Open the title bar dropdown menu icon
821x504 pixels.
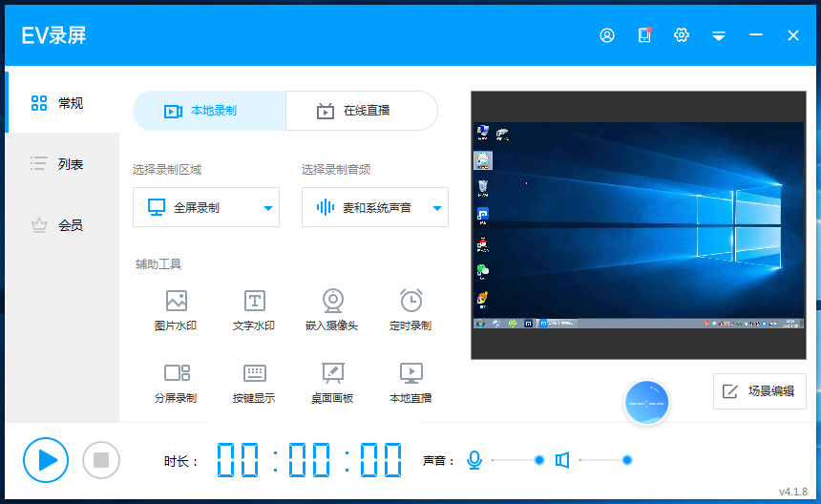(x=719, y=35)
